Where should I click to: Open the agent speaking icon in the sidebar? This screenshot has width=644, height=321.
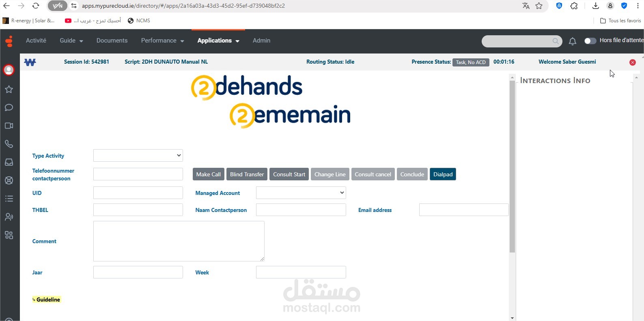tap(9, 217)
